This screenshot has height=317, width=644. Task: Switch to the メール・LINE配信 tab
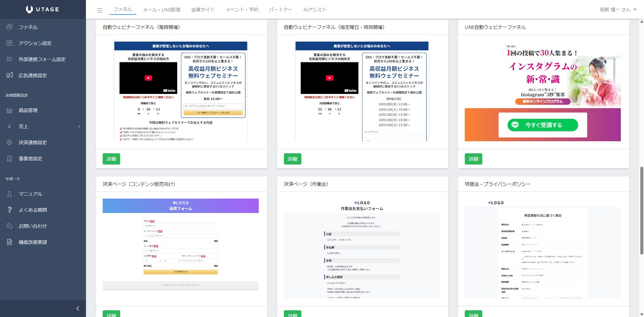161,10
